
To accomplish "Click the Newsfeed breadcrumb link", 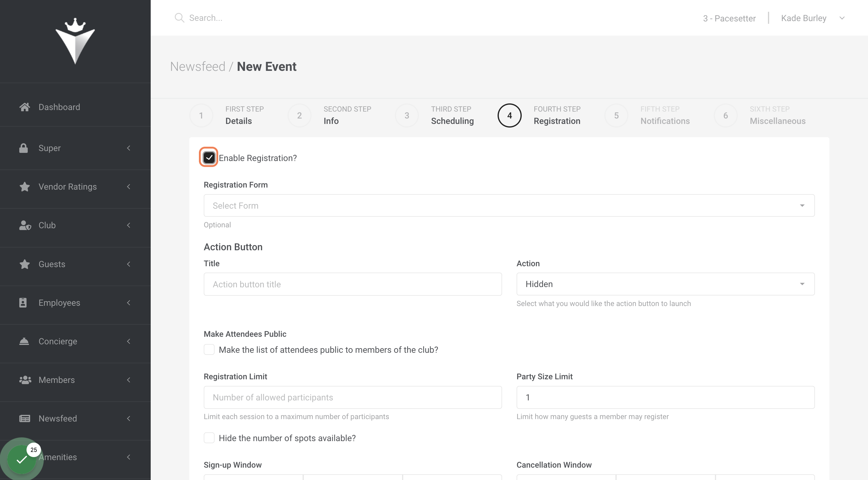I will [x=198, y=66].
